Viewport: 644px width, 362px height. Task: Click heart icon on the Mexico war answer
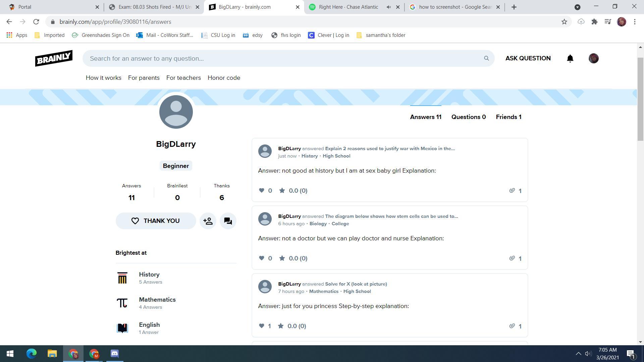(262, 190)
